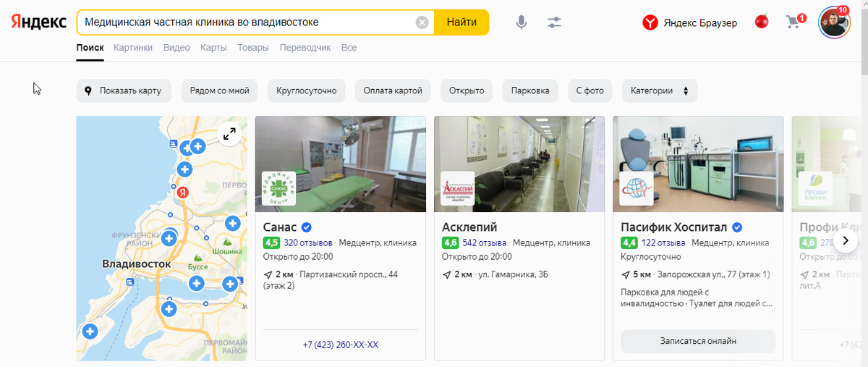Image resolution: width=868 pixels, height=367 pixels.
Task: Click the Санас logo on the card
Action: (279, 189)
